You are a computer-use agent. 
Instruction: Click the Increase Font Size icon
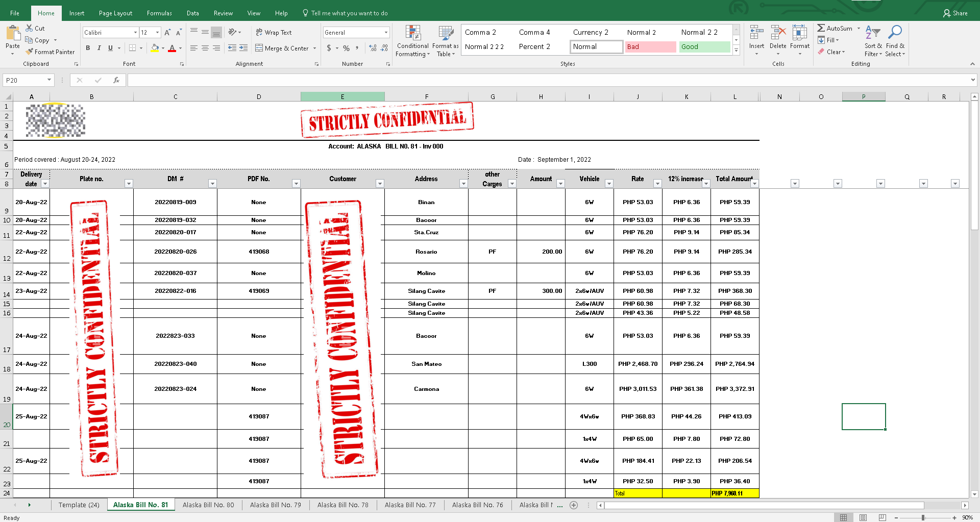click(167, 32)
